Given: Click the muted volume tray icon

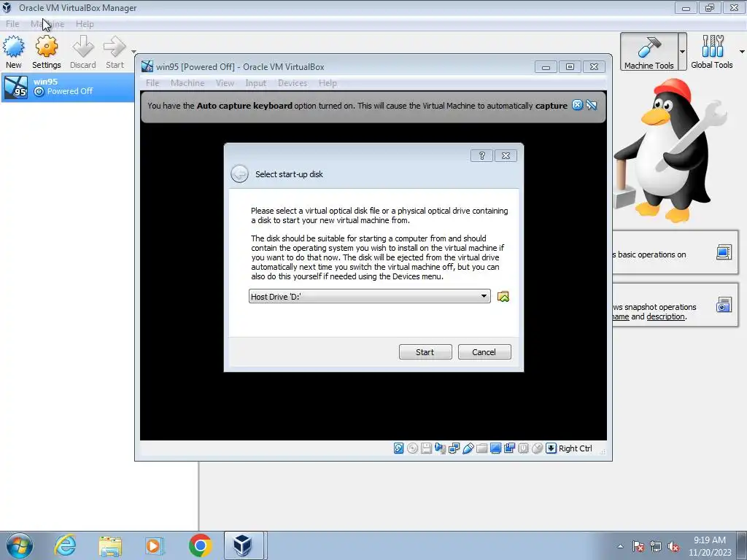Looking at the screenshot, I should tap(673, 546).
